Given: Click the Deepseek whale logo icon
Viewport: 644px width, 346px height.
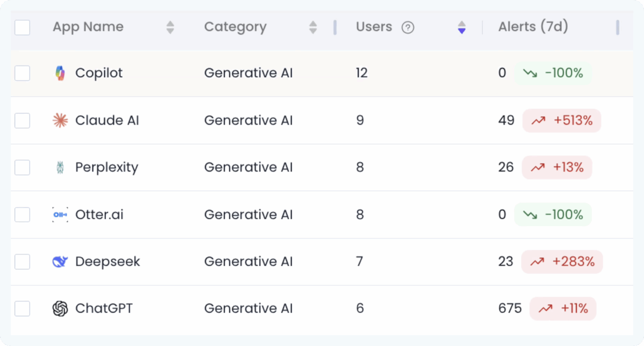Looking at the screenshot, I should click(x=60, y=262).
